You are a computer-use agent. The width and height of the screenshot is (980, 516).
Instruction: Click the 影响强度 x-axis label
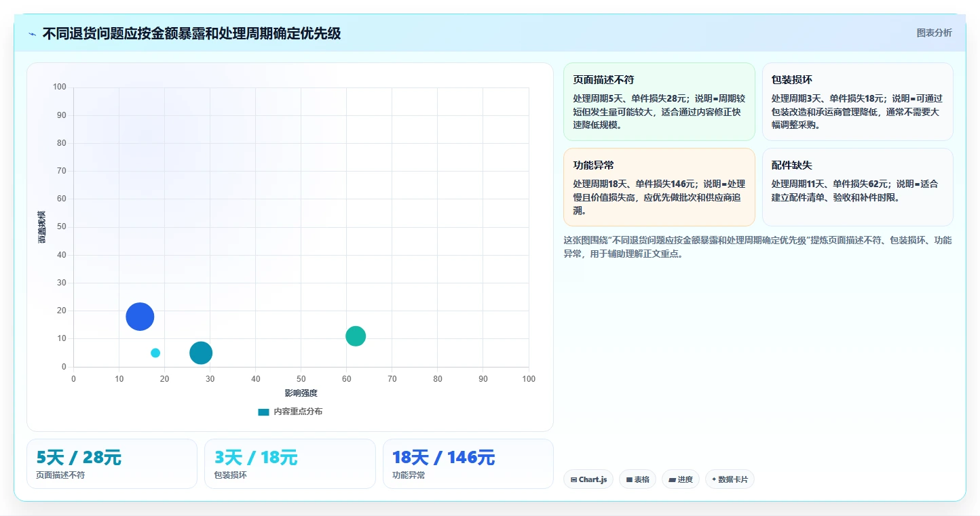[301, 393]
